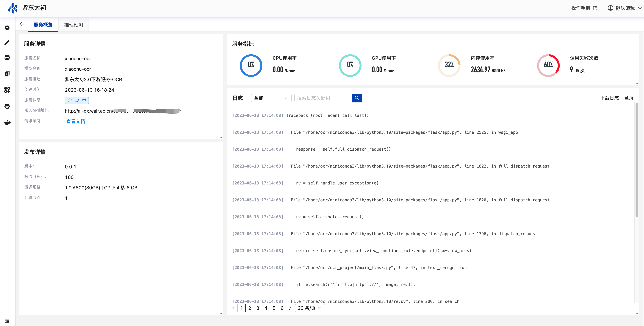Viewport: 644px width, 326px height.
Task: Click the version value 0.0.1
Action: pyautogui.click(x=70, y=167)
